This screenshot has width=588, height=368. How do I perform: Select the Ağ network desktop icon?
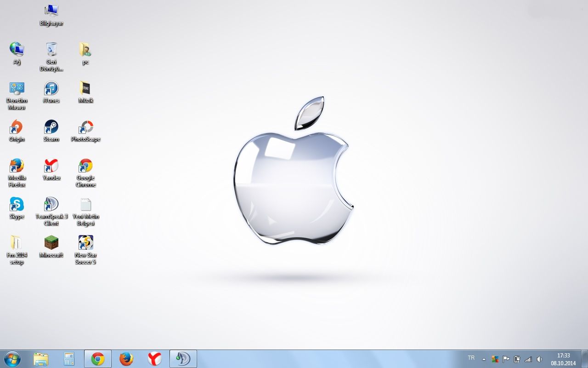pyautogui.click(x=17, y=53)
